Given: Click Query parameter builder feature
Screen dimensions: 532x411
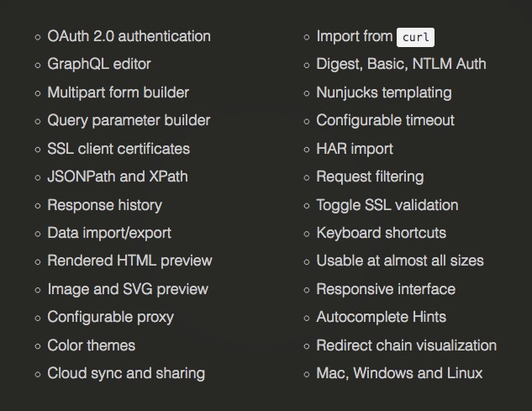Looking at the screenshot, I should [x=129, y=121].
